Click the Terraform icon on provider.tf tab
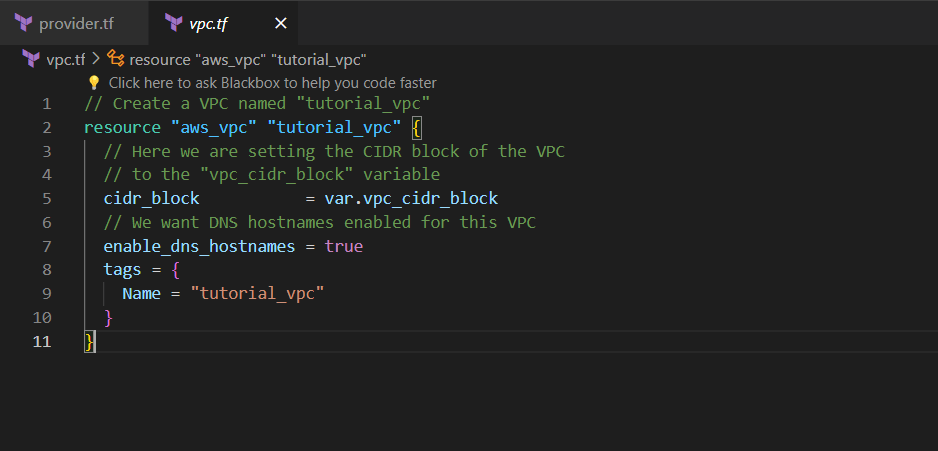938x451 pixels. [x=24, y=23]
